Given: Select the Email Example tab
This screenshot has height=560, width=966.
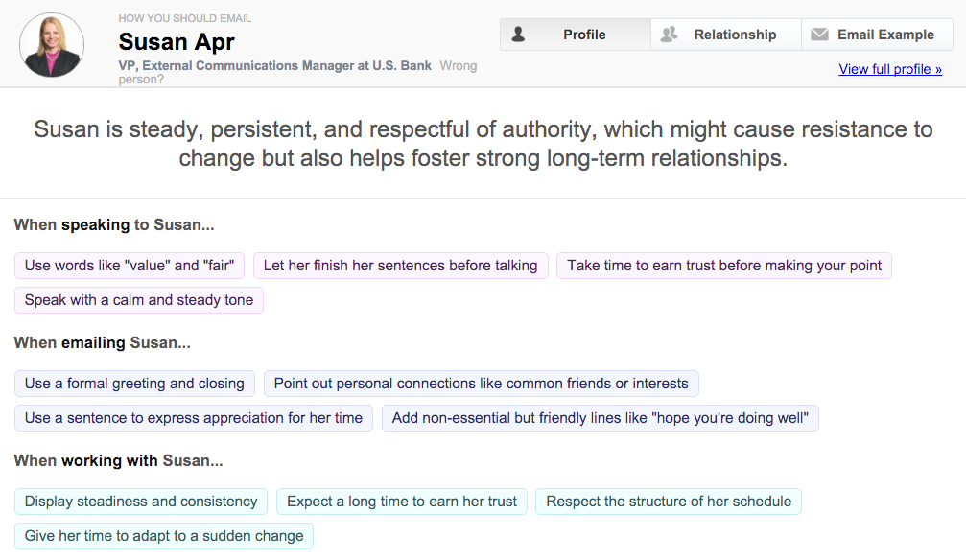Looking at the screenshot, I should click(x=877, y=35).
